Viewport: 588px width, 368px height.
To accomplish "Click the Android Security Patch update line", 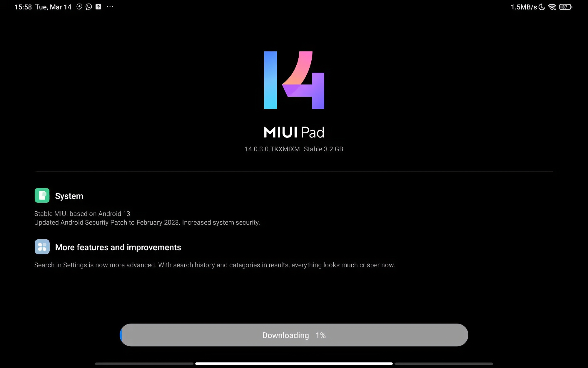I will coord(147,223).
